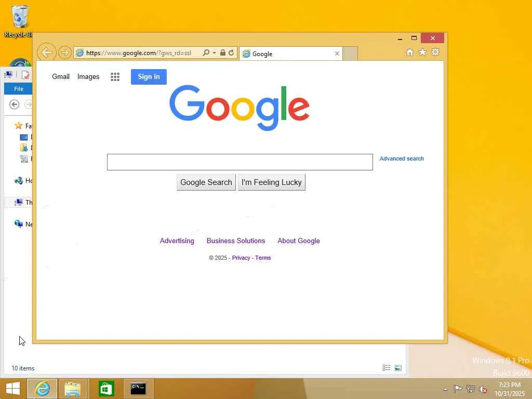Go to the Internet Explorer home page
The height and width of the screenshot is (399, 532).
point(410,52)
